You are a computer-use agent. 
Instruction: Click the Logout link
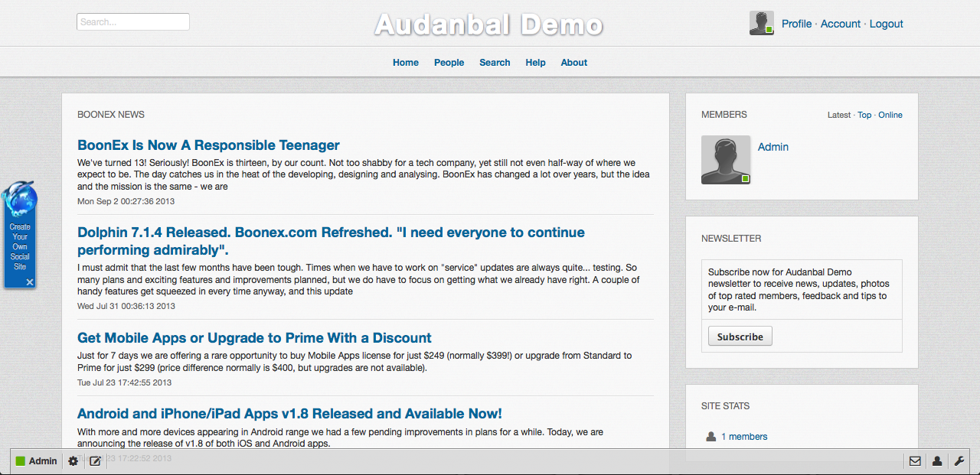click(886, 24)
